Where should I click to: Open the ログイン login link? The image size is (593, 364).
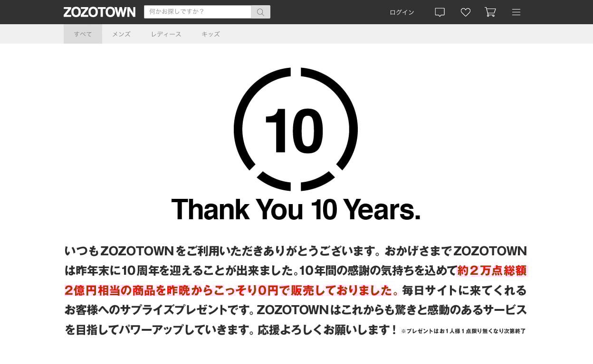click(x=402, y=12)
